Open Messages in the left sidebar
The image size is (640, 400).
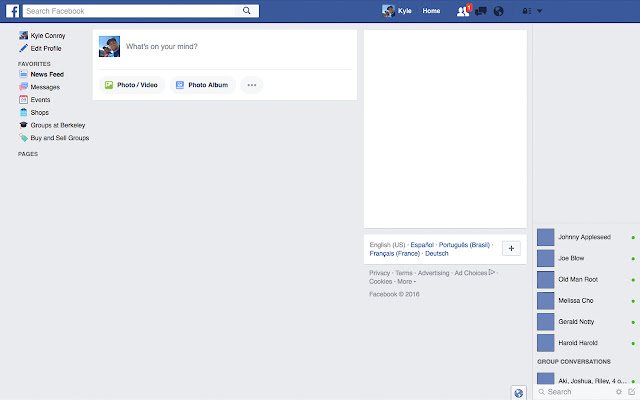pos(45,87)
